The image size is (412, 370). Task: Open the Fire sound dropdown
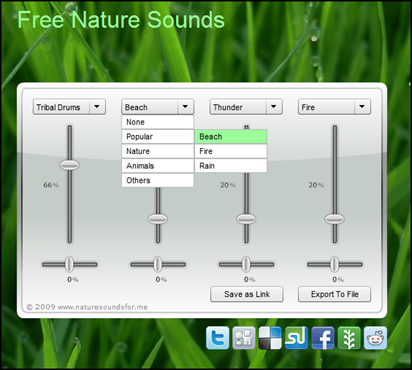pos(334,107)
